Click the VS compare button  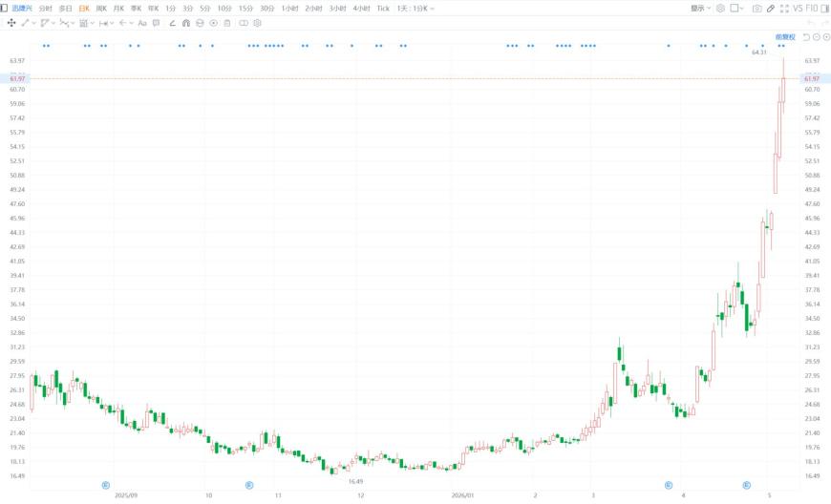[798, 9]
